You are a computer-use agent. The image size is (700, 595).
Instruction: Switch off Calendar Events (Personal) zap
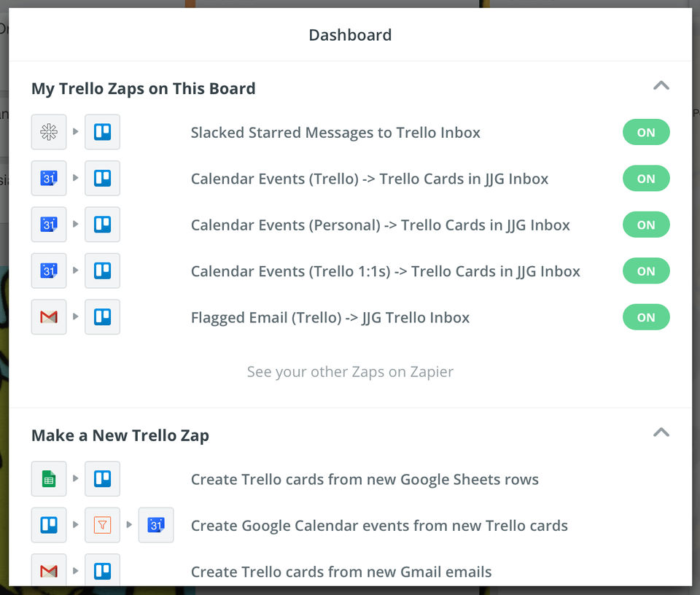646,225
